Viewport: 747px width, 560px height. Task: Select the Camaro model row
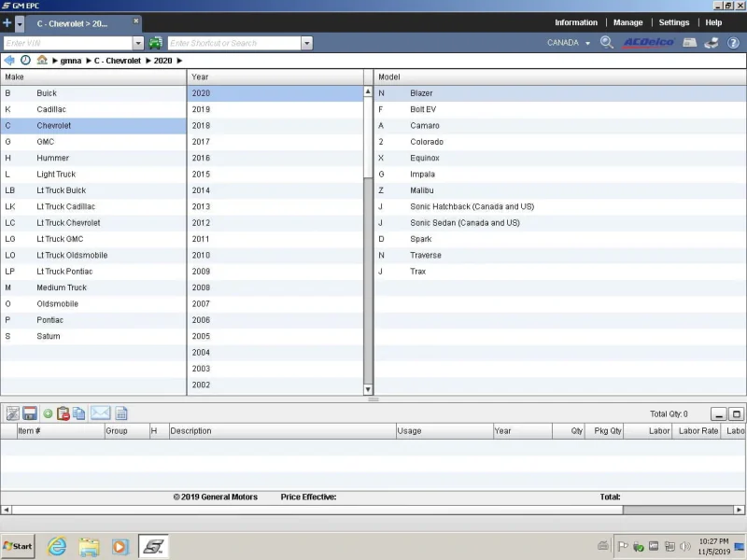560,126
